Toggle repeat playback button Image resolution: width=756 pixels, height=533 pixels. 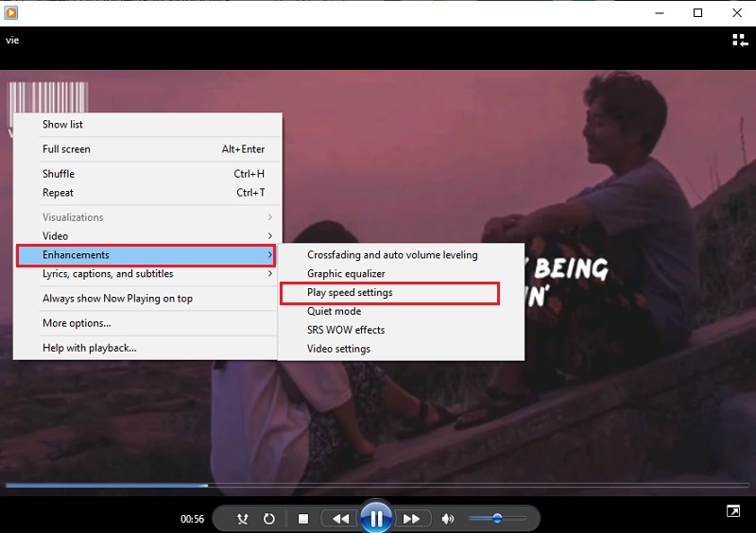point(269,519)
